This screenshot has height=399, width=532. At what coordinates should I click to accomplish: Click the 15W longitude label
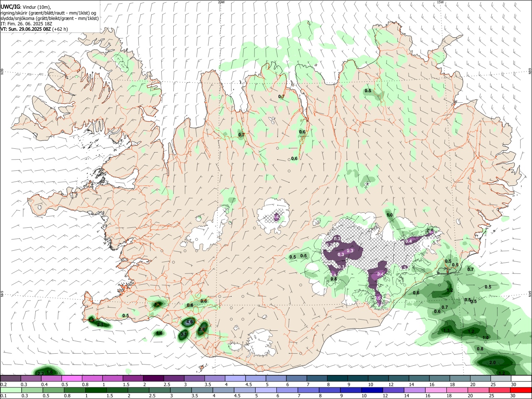tap(440, 2)
